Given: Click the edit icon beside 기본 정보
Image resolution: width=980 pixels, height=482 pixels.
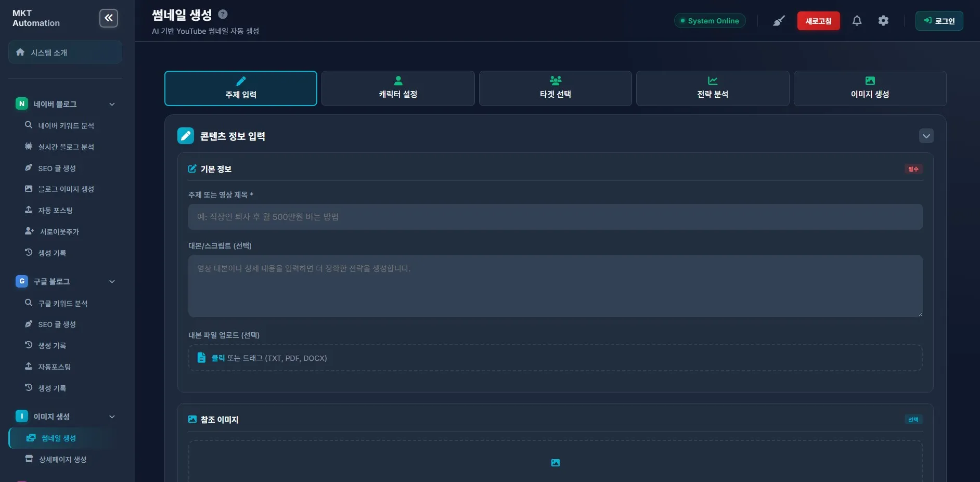Looking at the screenshot, I should coord(192,168).
